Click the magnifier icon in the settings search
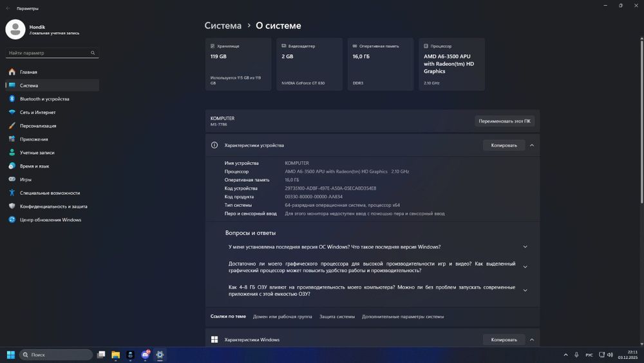644x363 pixels. (93, 53)
